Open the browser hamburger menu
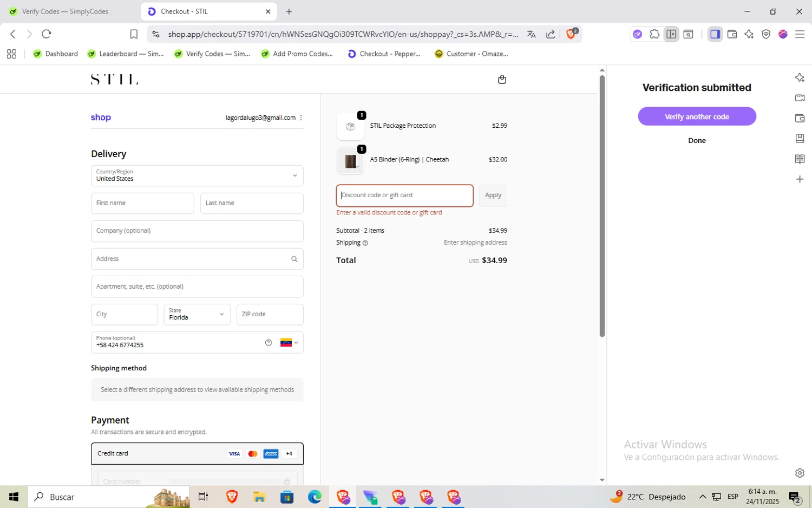Screen dimensions: 812x508 click(800, 34)
